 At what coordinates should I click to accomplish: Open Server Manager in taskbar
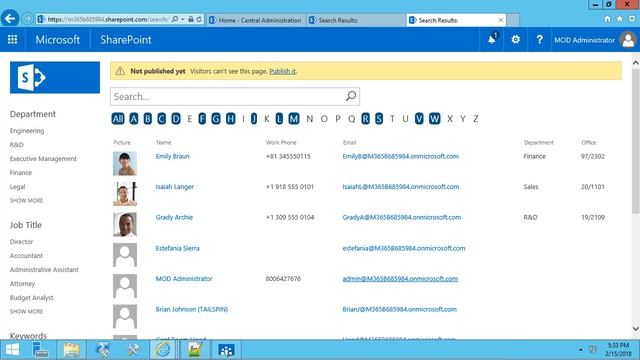click(x=40, y=350)
